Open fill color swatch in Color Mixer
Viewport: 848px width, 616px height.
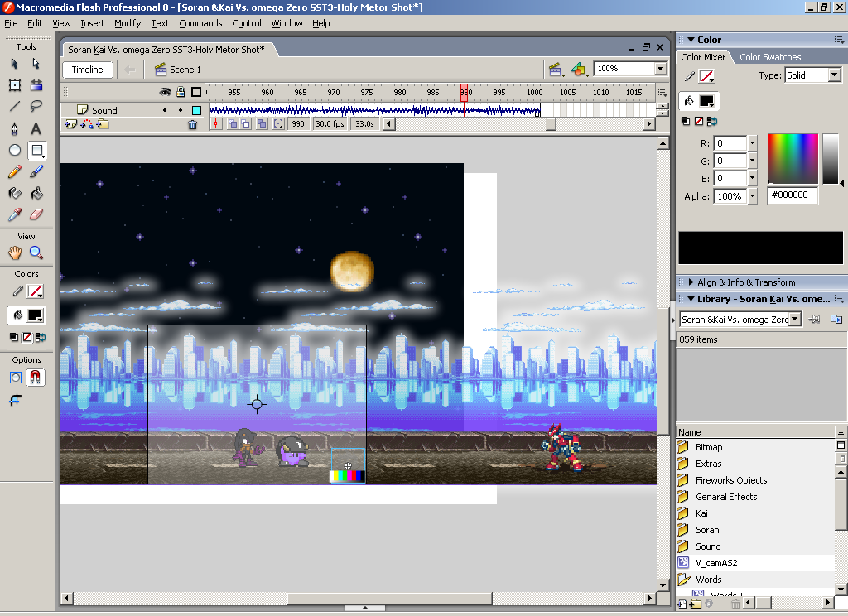pyautogui.click(x=706, y=101)
